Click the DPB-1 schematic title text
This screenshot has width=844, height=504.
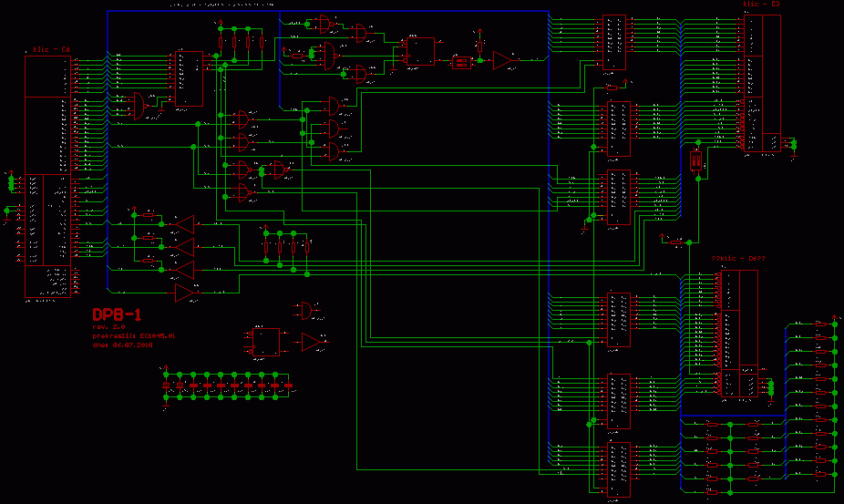point(117,315)
